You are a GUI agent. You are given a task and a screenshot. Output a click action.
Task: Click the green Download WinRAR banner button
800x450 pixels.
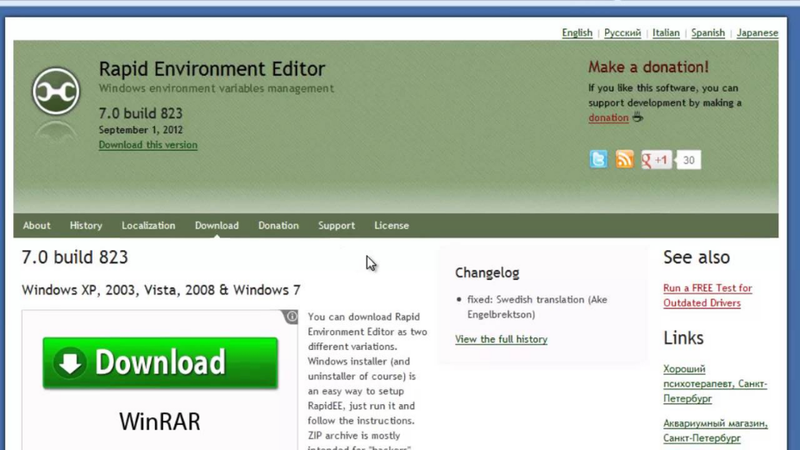click(x=160, y=363)
